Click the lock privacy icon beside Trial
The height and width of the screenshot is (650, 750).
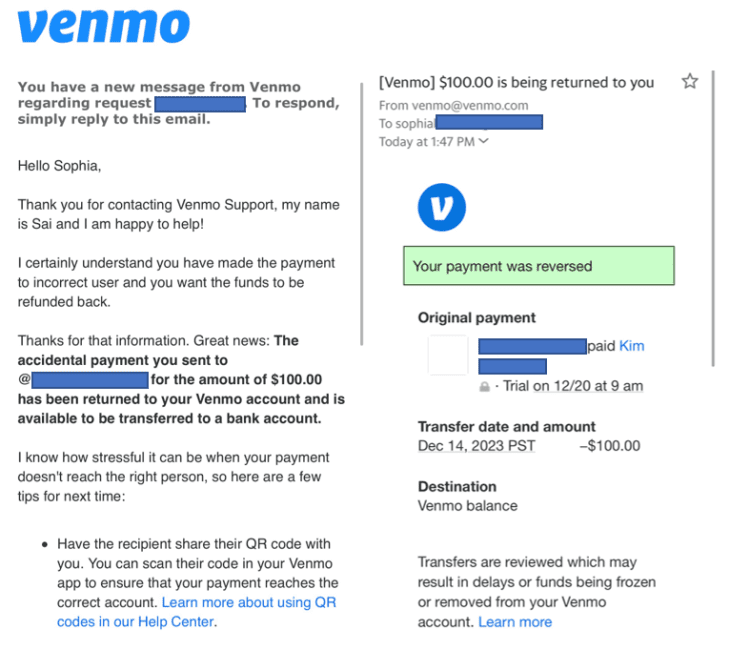(485, 387)
